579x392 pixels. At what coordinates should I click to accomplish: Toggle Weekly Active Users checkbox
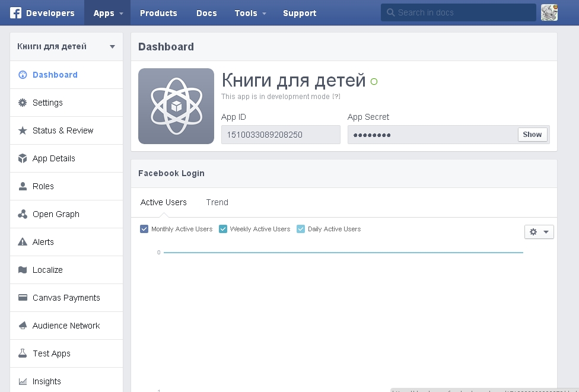(223, 229)
